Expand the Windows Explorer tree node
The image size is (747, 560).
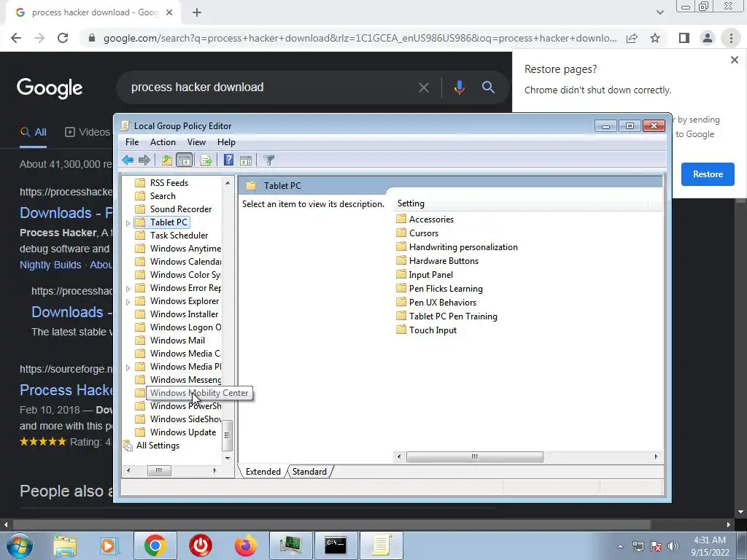pyautogui.click(x=128, y=301)
